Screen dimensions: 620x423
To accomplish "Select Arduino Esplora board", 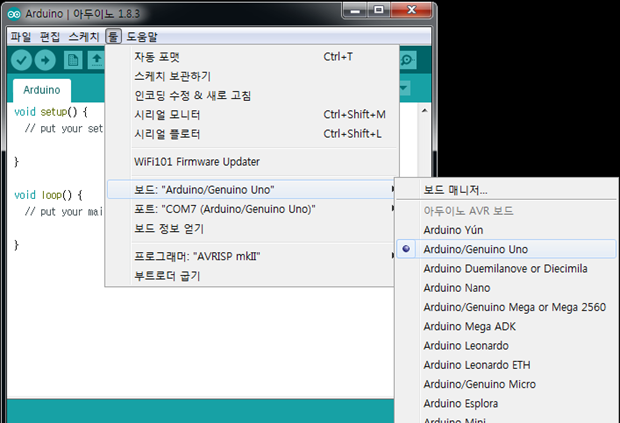I will tap(506, 404).
